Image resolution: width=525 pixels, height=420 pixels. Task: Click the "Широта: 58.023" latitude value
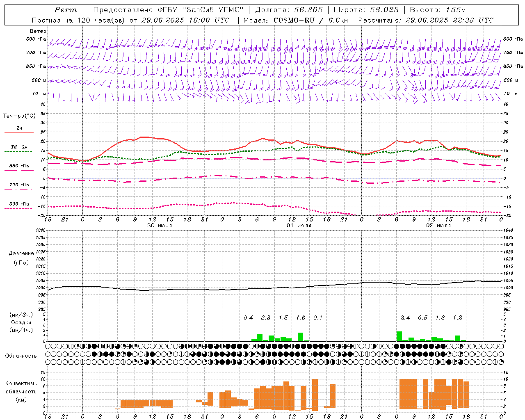(366, 10)
